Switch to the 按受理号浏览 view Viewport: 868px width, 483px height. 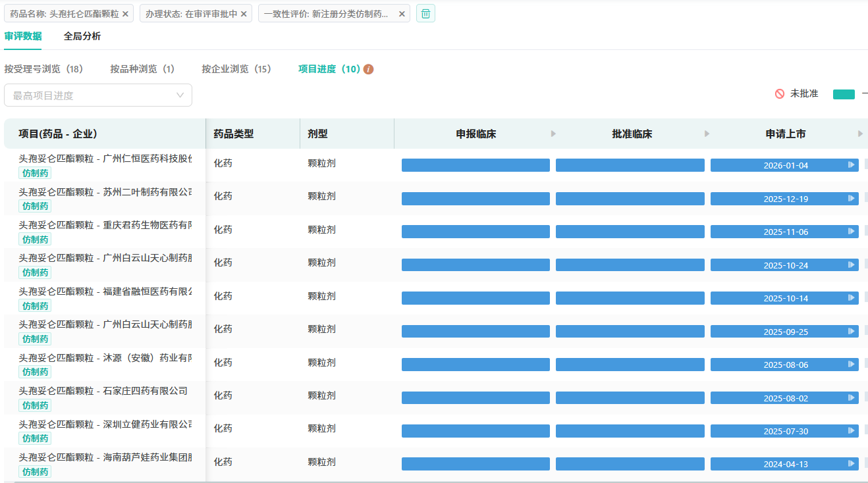(43, 69)
